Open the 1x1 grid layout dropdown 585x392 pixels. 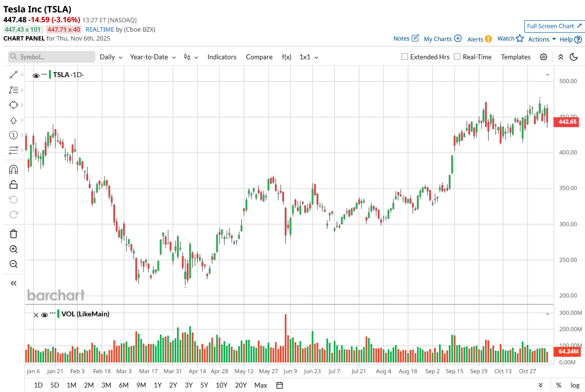309,57
